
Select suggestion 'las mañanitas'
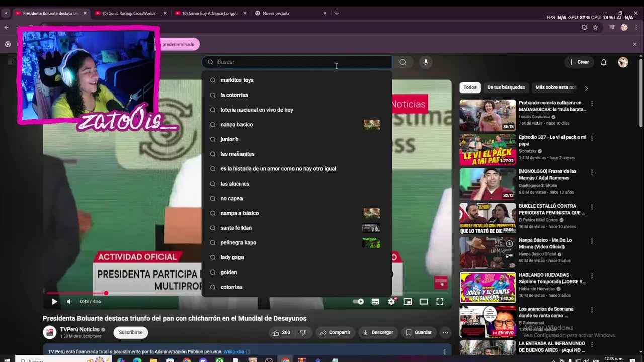tap(297, 154)
